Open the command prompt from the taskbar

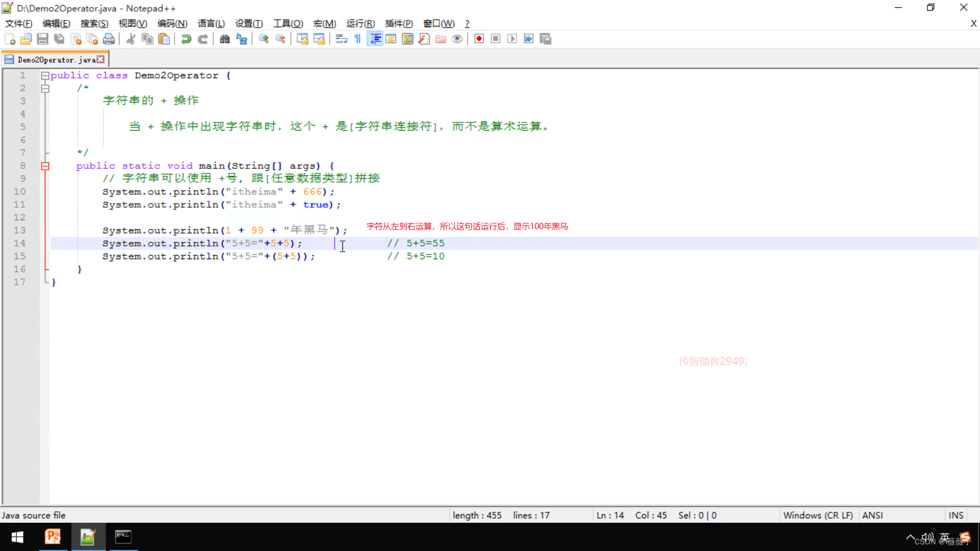coord(123,537)
